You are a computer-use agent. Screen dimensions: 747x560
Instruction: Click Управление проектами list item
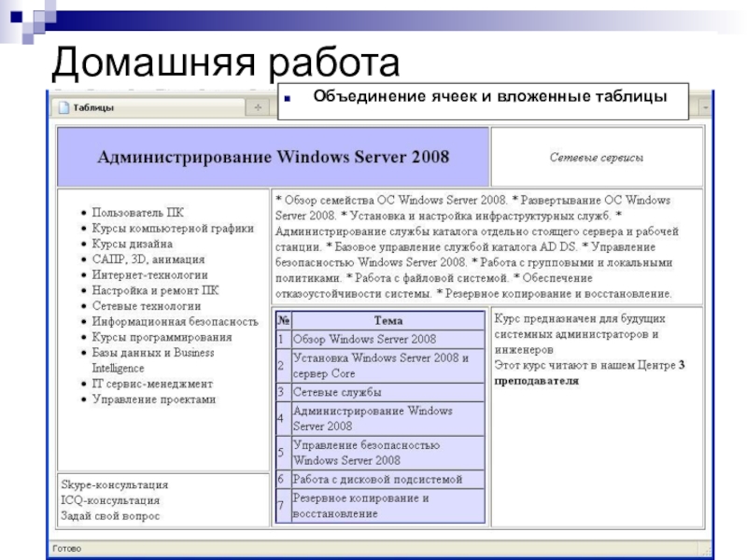pyautogui.click(x=153, y=399)
